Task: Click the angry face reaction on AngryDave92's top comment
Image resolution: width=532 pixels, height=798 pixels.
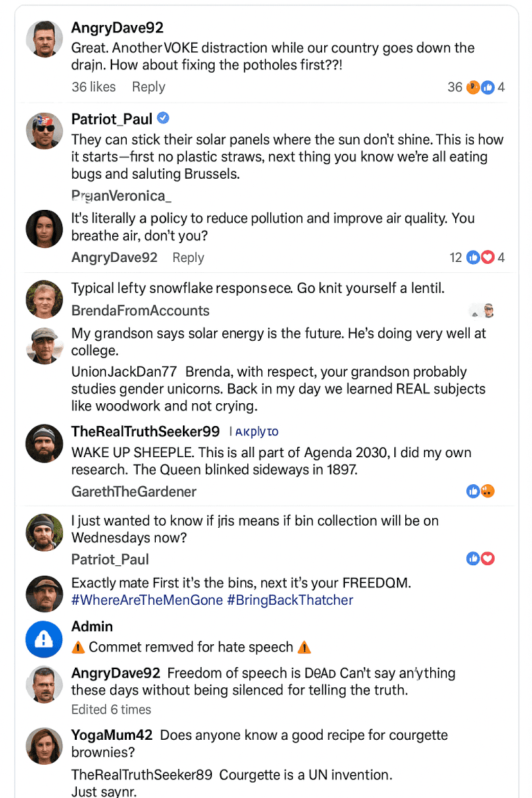Action: (x=472, y=87)
